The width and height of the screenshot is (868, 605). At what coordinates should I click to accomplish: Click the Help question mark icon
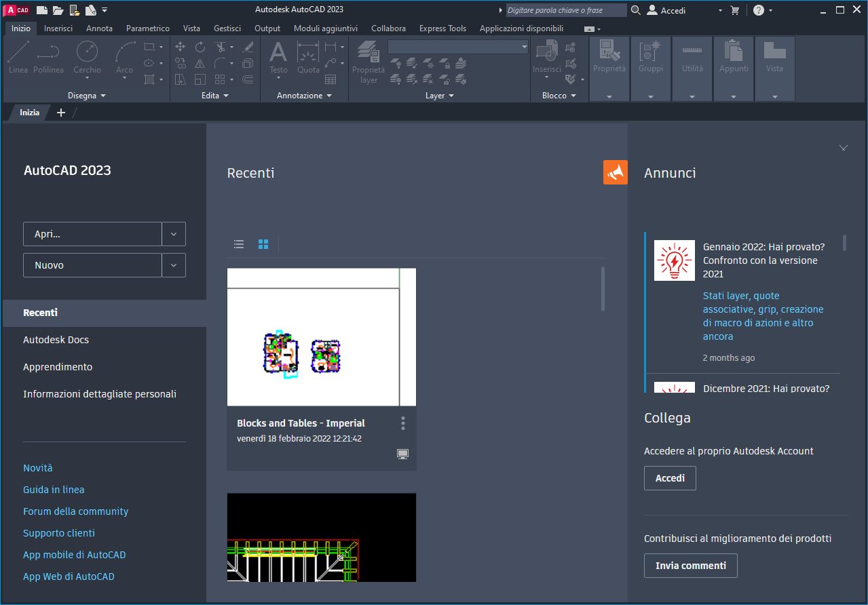point(759,10)
